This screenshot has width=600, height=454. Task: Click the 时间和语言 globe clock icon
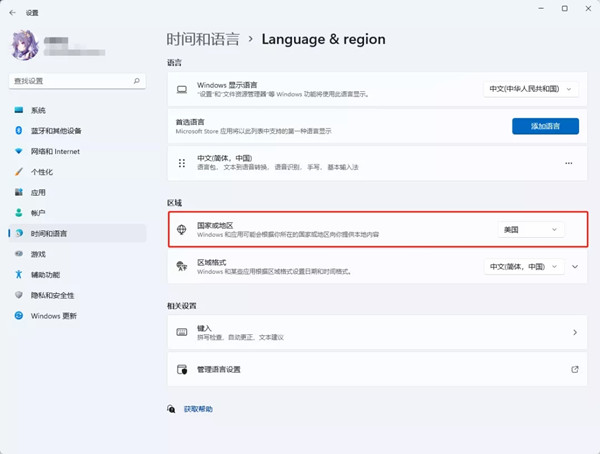click(x=18, y=233)
